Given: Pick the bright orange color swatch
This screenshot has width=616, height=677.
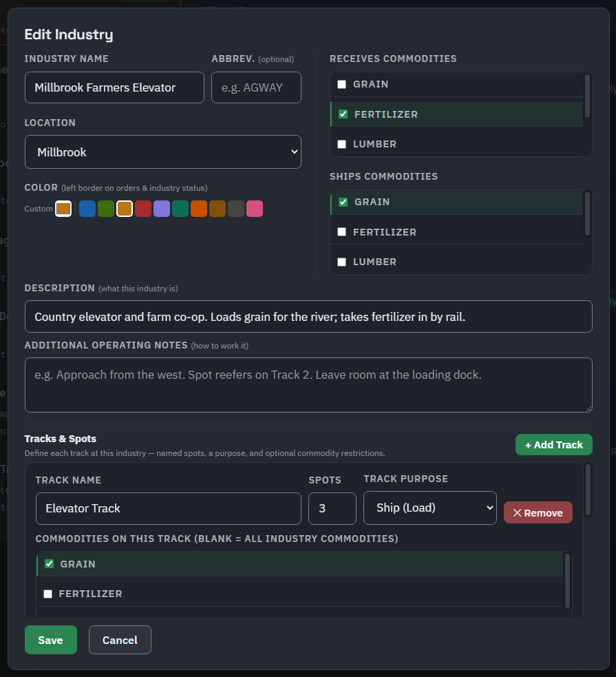Looking at the screenshot, I should tap(198, 209).
